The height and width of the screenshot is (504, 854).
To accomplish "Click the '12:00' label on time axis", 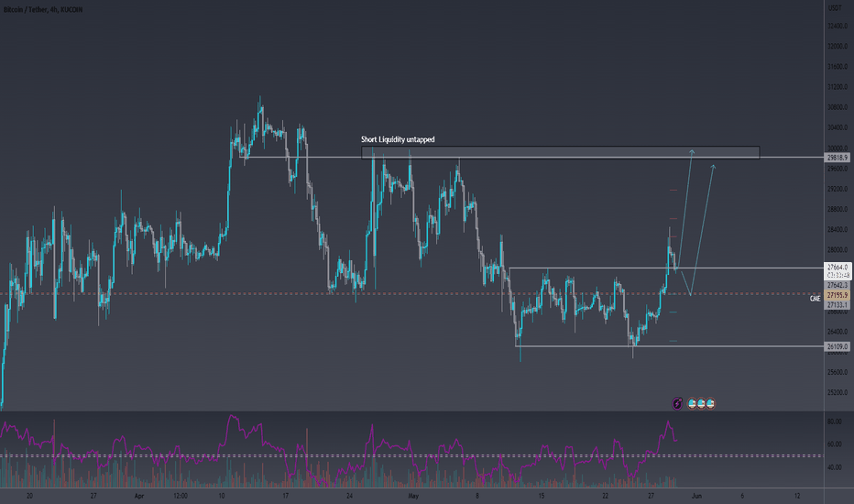I will [181, 496].
